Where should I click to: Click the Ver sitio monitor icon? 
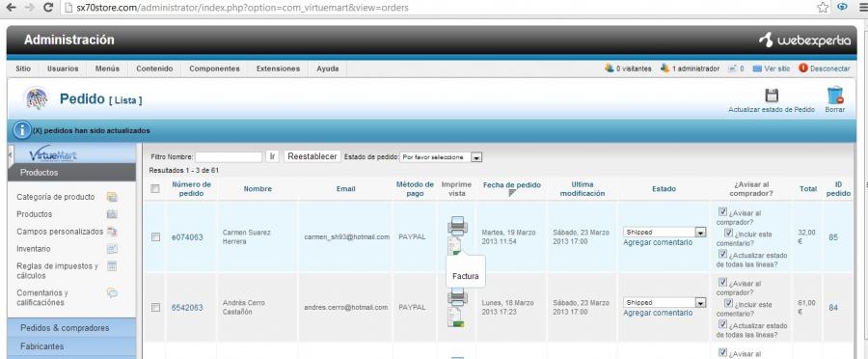click(757, 69)
